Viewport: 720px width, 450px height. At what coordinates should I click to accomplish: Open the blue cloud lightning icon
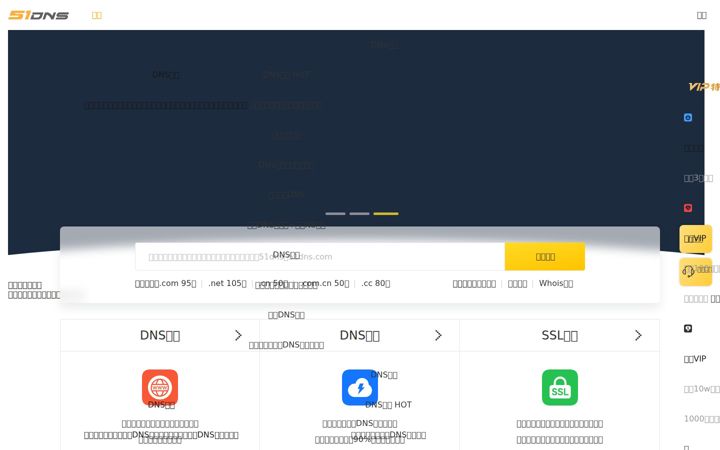[x=360, y=387]
